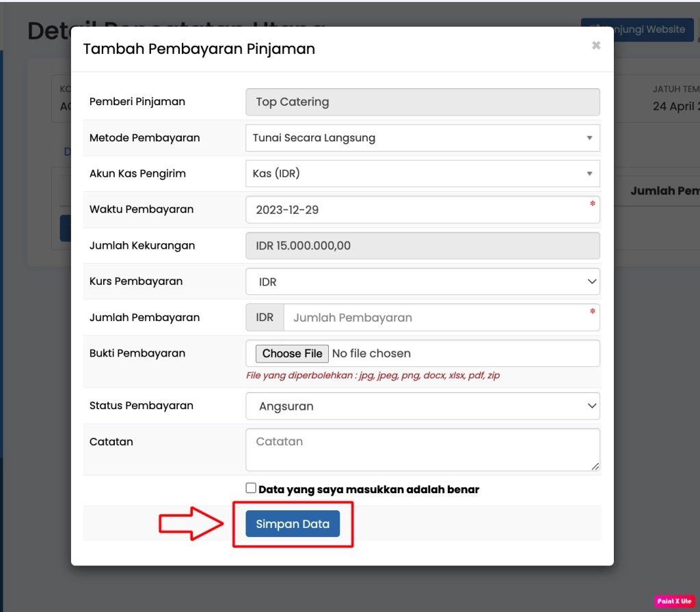
Task: Close the Tambah Pembayaran Pinjaman dialog
Action: click(x=596, y=46)
